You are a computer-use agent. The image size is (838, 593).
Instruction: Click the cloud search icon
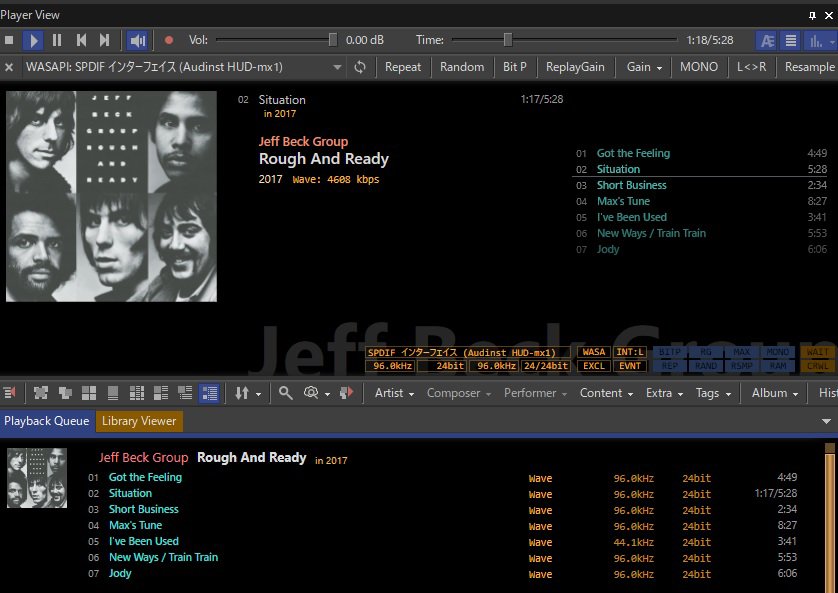point(311,393)
